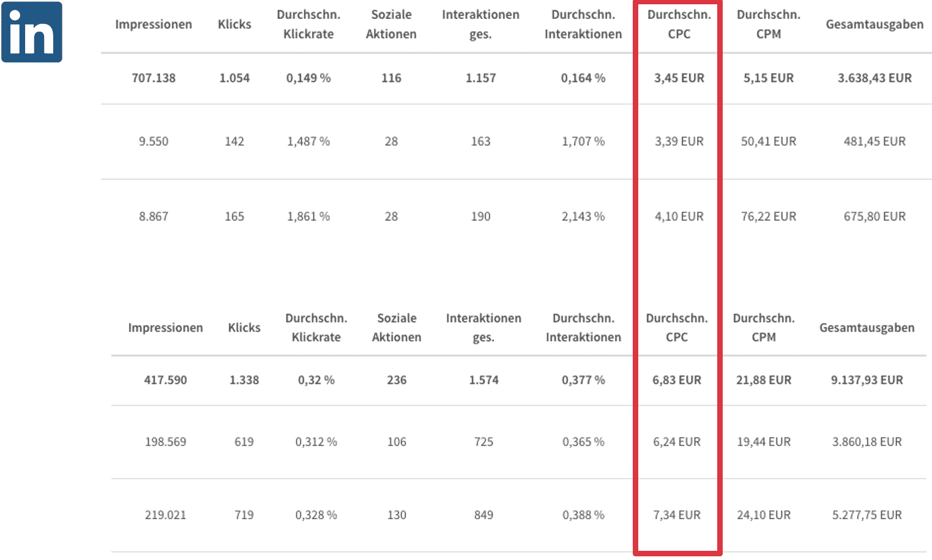Screen dimensions: 932x560
Task: Click the 50,41 EUR CPM value
Action: 769,141
